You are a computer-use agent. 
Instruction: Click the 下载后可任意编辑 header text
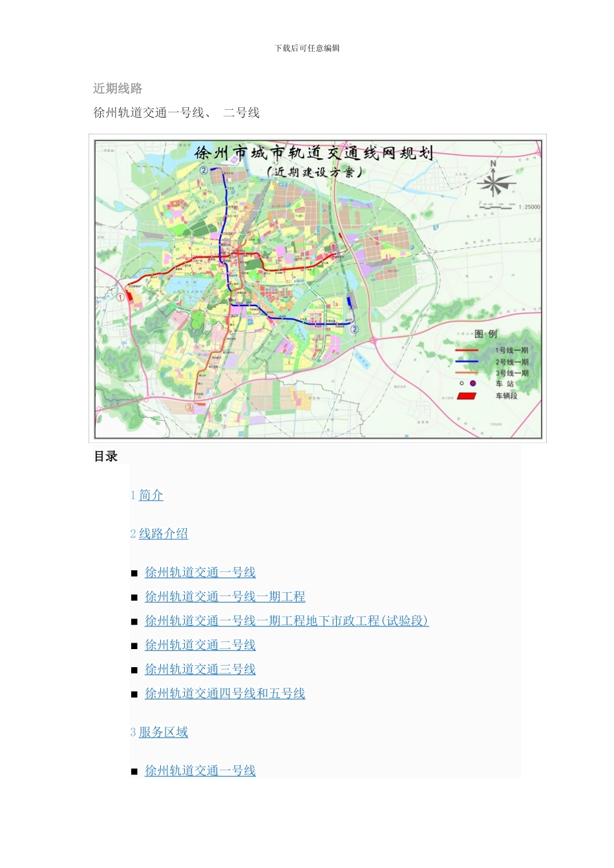click(307, 48)
